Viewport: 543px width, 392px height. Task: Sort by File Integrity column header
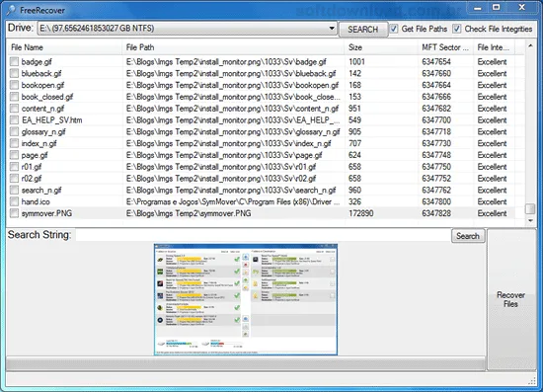[494, 47]
